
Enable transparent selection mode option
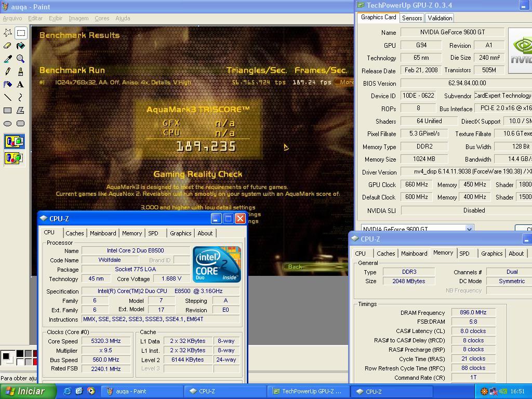click(x=14, y=158)
